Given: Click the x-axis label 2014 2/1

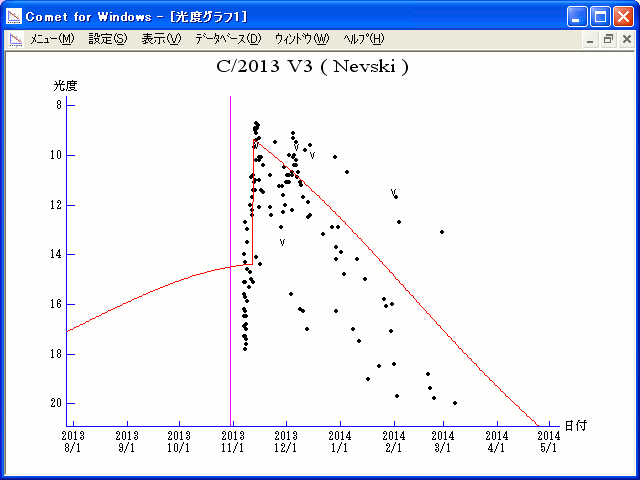Looking at the screenshot, I should 394,442.
